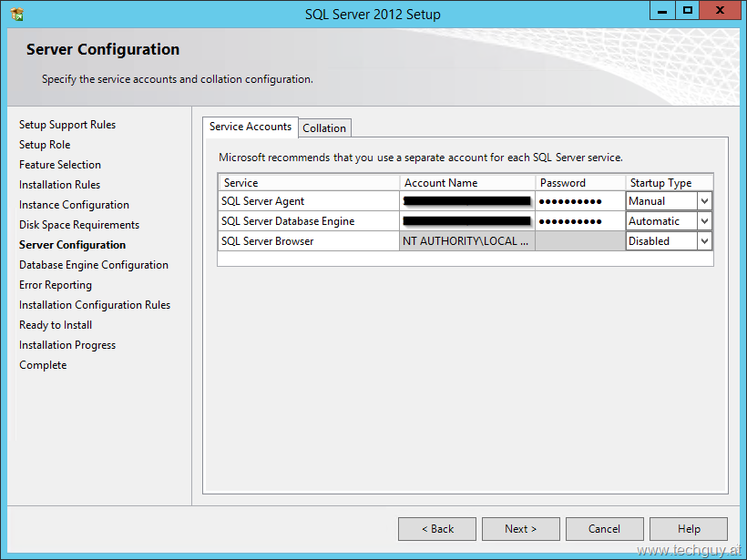Image resolution: width=747 pixels, height=560 pixels.
Task: Click the Installation Configuration Rules step
Action: 95,305
